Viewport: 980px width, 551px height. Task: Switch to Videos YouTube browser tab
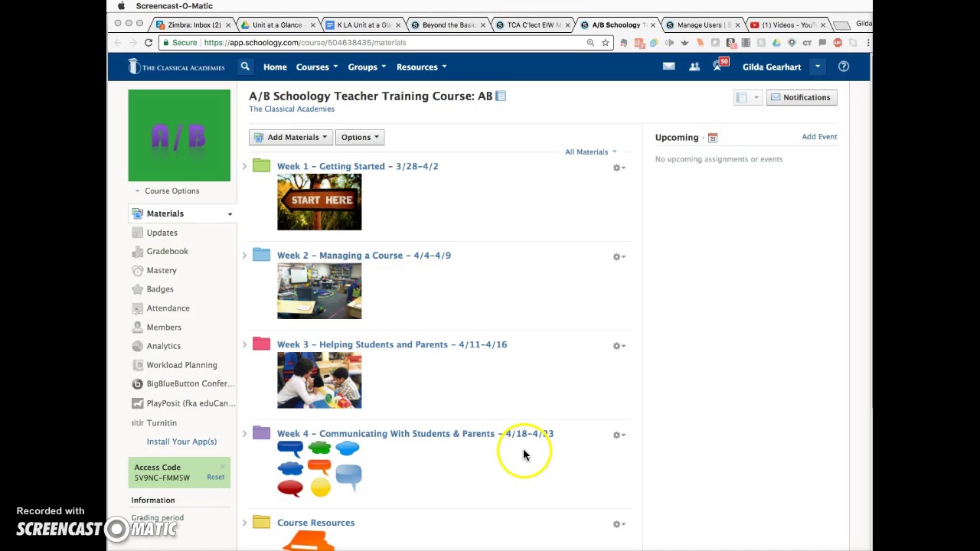[x=787, y=24]
